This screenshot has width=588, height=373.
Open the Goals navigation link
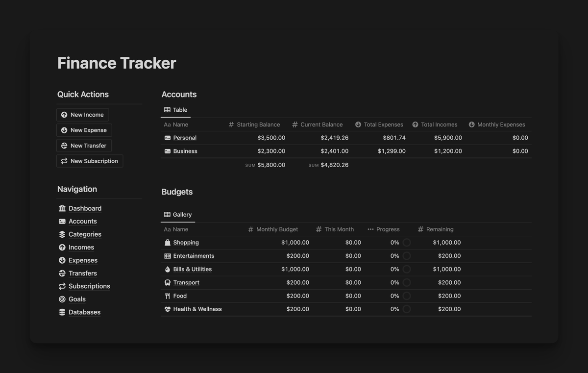click(77, 299)
